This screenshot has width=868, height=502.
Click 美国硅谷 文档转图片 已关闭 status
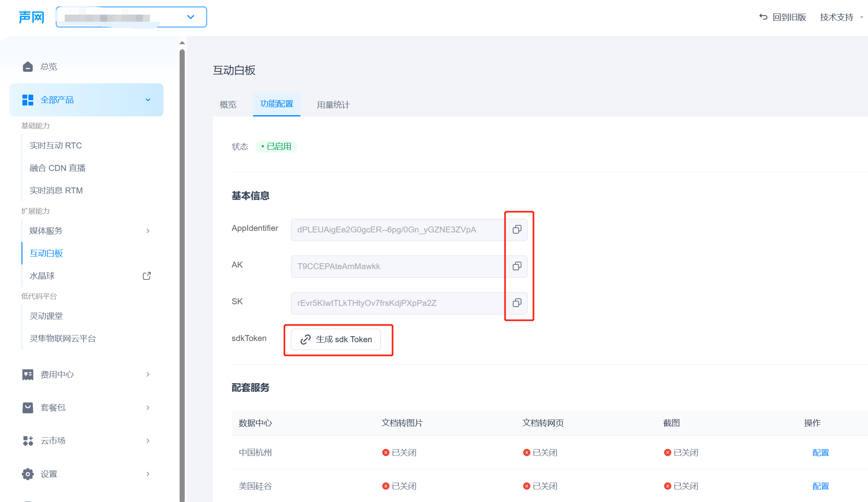point(399,486)
